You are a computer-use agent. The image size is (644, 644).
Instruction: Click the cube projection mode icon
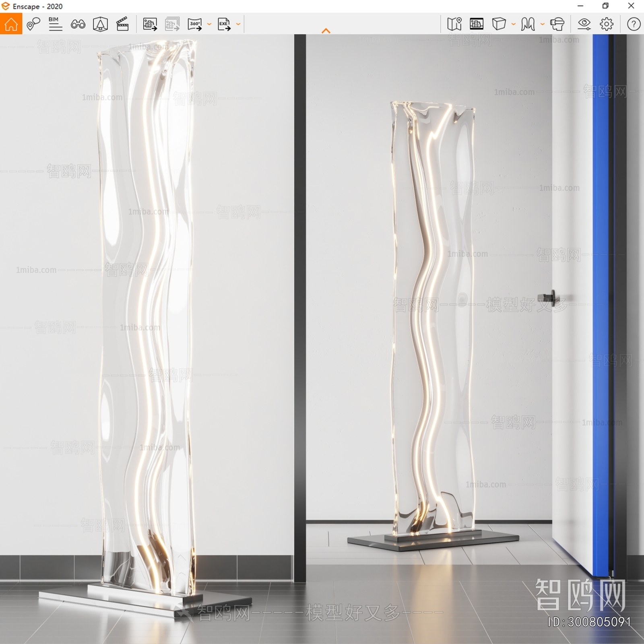click(x=499, y=24)
